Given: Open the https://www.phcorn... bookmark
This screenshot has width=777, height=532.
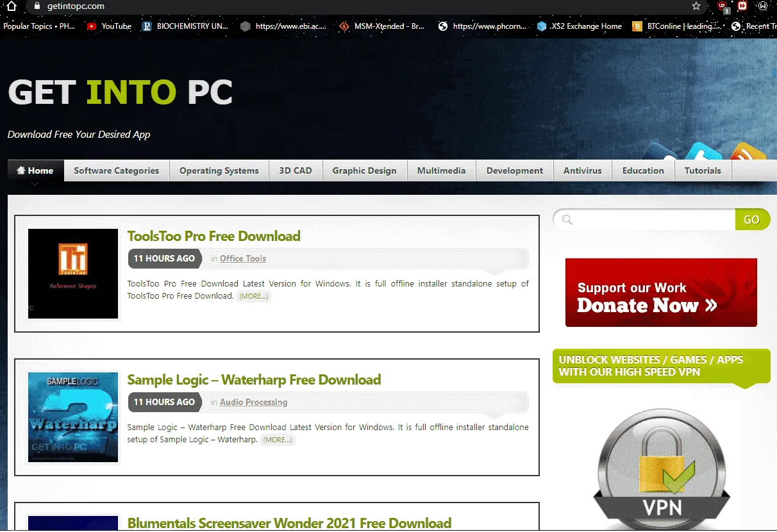Looking at the screenshot, I should (482, 26).
